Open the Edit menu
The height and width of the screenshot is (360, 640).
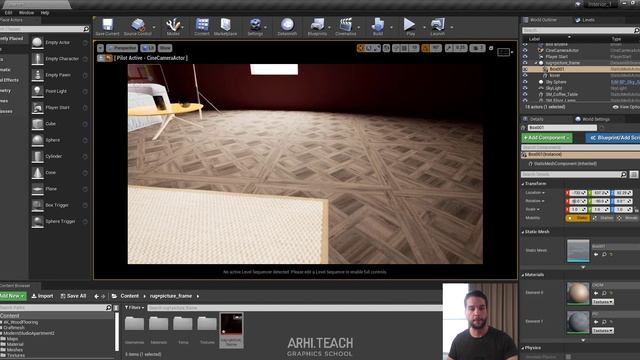click(x=8, y=13)
